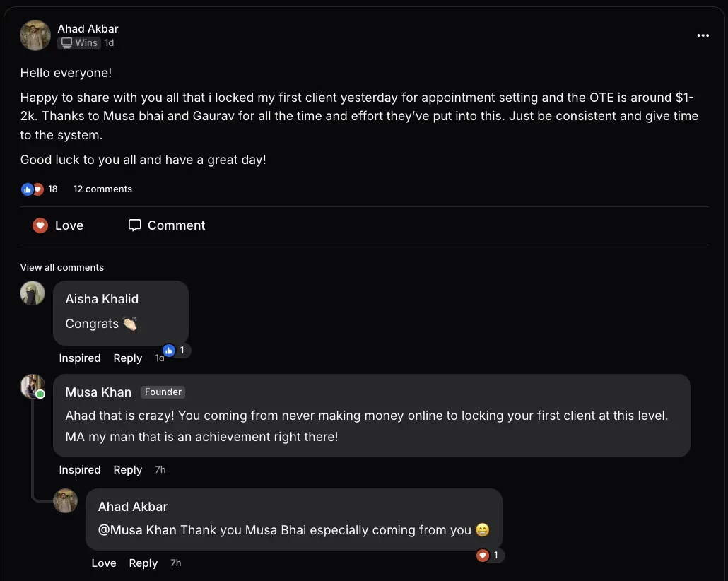This screenshot has width=728, height=581.
Task: Open the Wins category tag
Action: pyautogui.click(x=79, y=43)
